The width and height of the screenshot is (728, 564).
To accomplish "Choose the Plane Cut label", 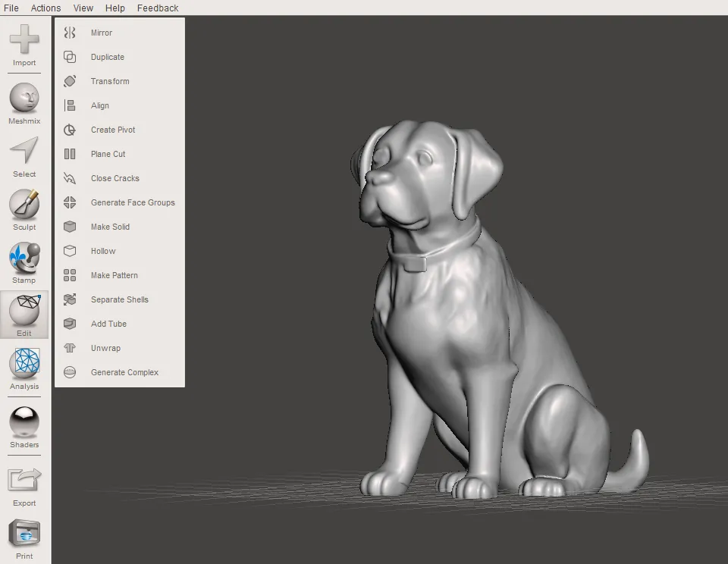I will (108, 154).
